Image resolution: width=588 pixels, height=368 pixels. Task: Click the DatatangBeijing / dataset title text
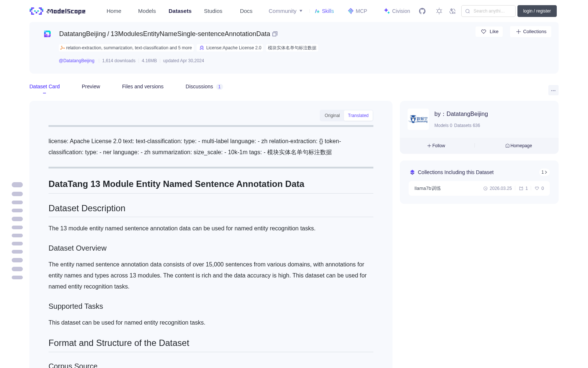click(165, 34)
